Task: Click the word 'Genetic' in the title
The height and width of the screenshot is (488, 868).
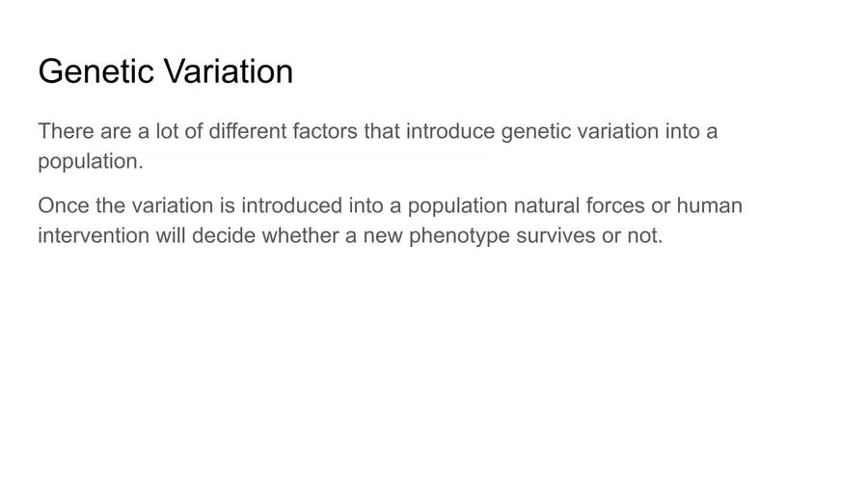Action: (95, 71)
